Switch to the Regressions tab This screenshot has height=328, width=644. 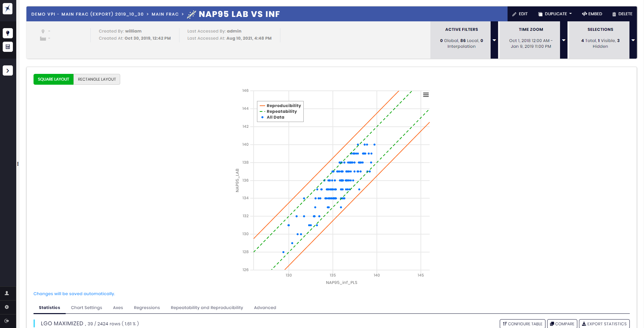tap(147, 308)
